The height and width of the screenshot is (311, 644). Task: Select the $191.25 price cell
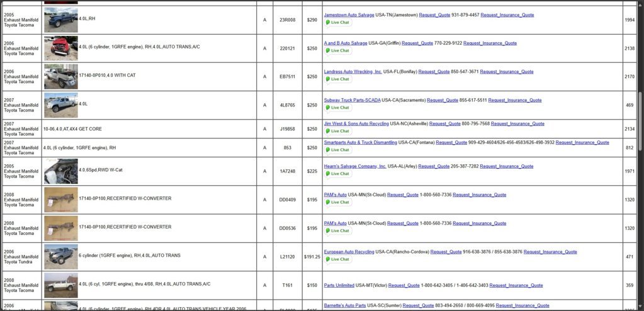tap(312, 257)
